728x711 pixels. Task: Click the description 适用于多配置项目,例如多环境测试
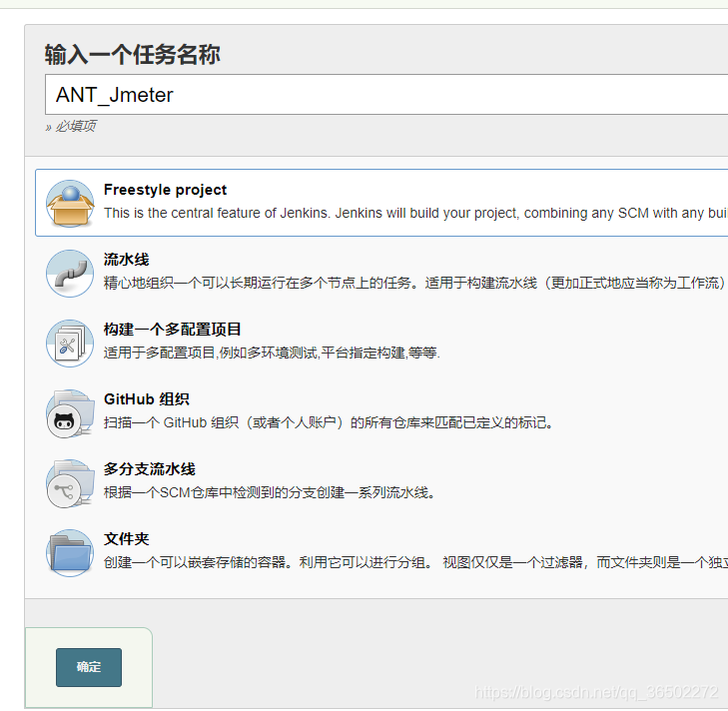[272, 353]
